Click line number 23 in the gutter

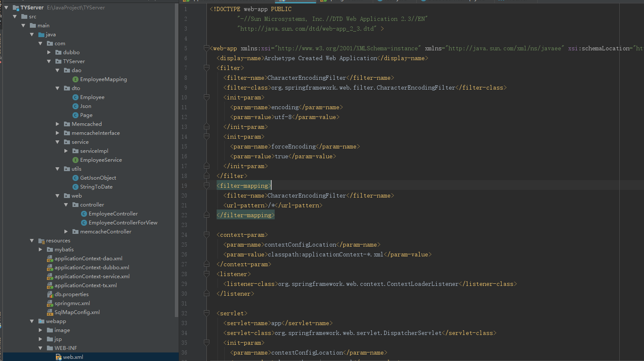click(184, 225)
